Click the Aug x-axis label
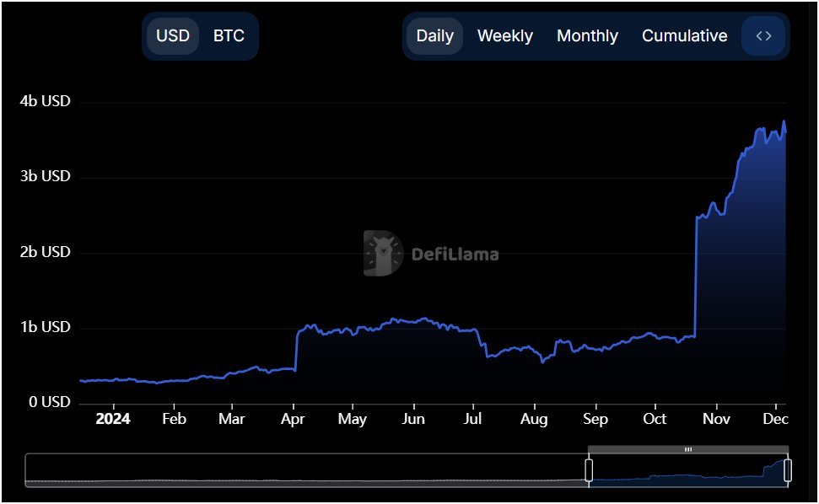819x504 pixels. pos(534,420)
